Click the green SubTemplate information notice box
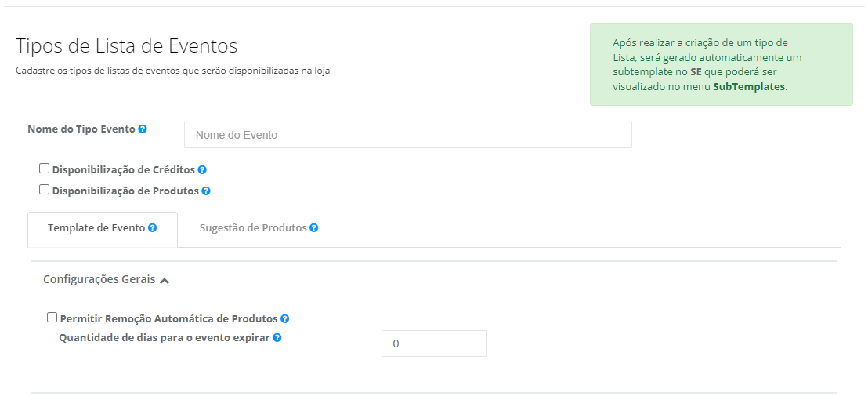 tap(722, 64)
